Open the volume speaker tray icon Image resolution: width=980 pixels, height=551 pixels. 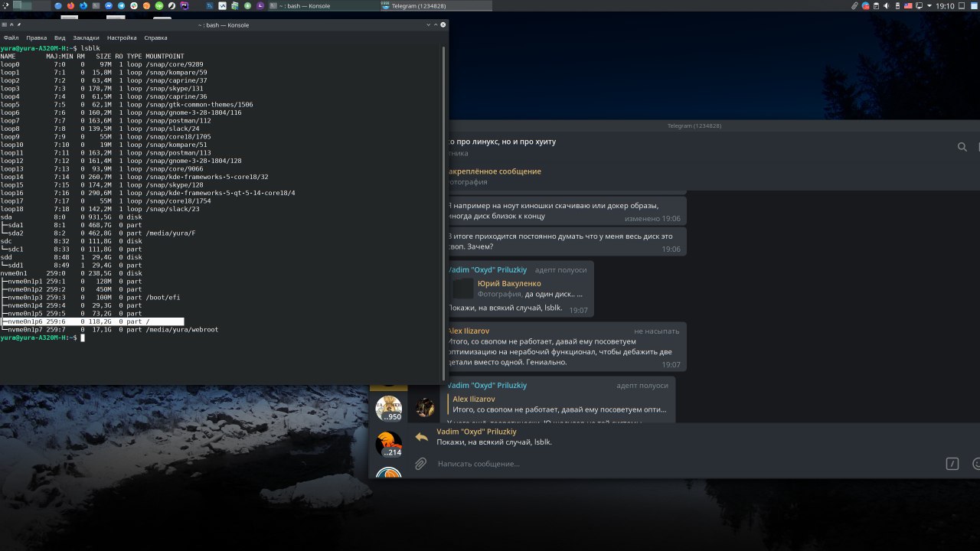click(887, 5)
